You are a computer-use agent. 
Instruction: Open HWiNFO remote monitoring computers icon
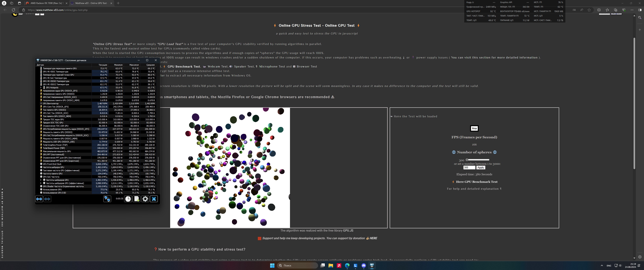107,199
